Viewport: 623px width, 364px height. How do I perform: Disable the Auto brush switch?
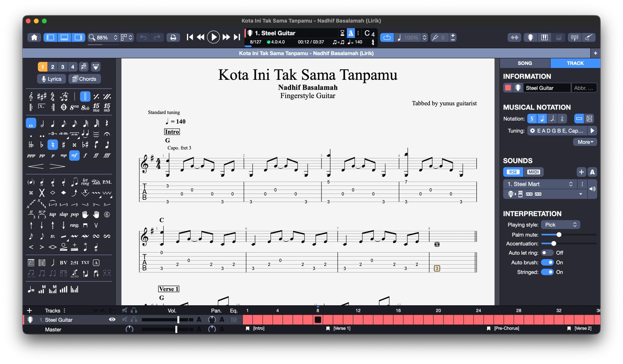(x=547, y=262)
